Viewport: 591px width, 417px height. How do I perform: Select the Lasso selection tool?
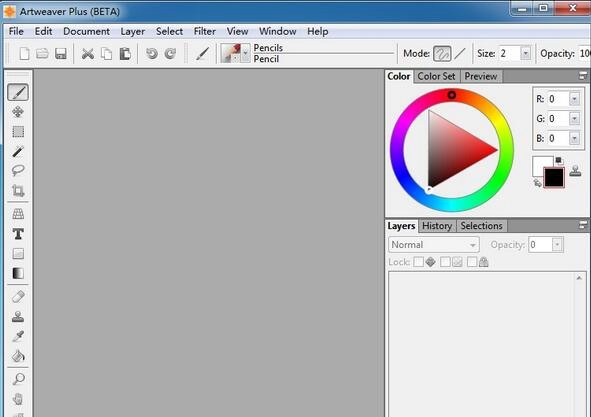(x=18, y=170)
